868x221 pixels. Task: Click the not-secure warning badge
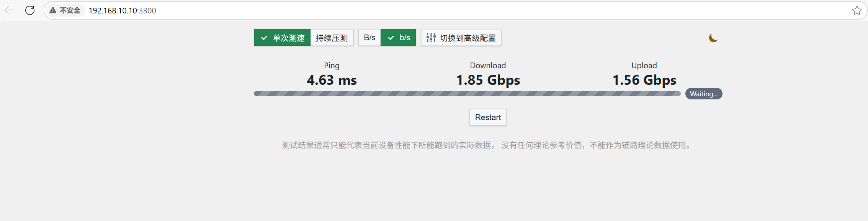click(65, 10)
